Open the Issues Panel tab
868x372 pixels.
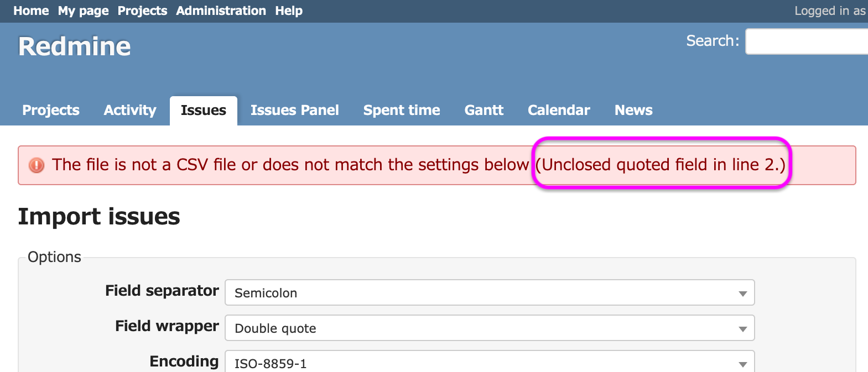[295, 110]
